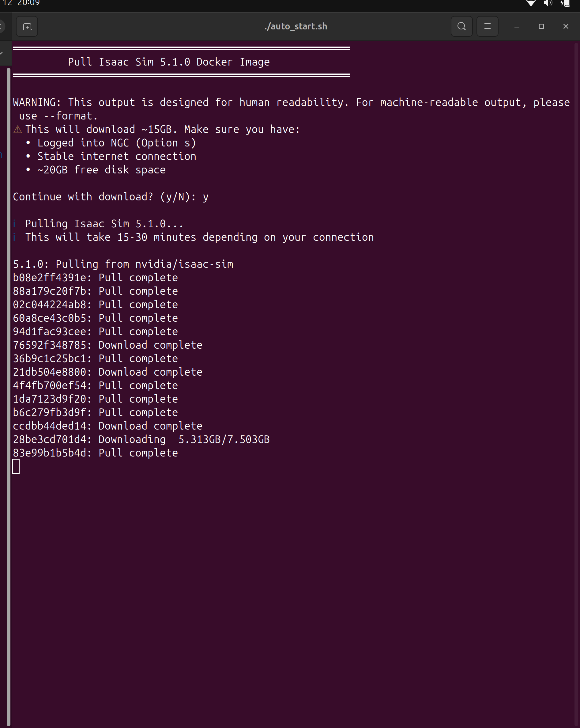Image resolution: width=580 pixels, height=728 pixels.
Task: Click the volume speaker icon
Action: 548,3
